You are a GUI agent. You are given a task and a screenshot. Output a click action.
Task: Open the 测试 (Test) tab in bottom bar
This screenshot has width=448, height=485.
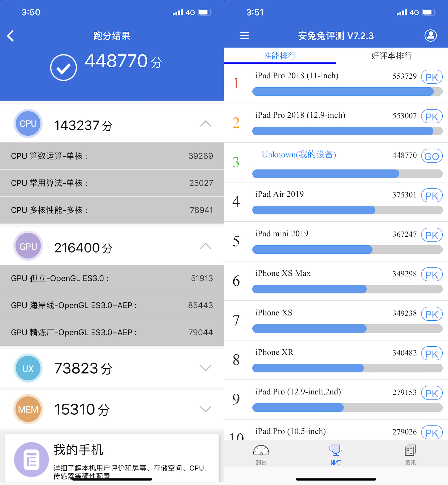pos(261,455)
